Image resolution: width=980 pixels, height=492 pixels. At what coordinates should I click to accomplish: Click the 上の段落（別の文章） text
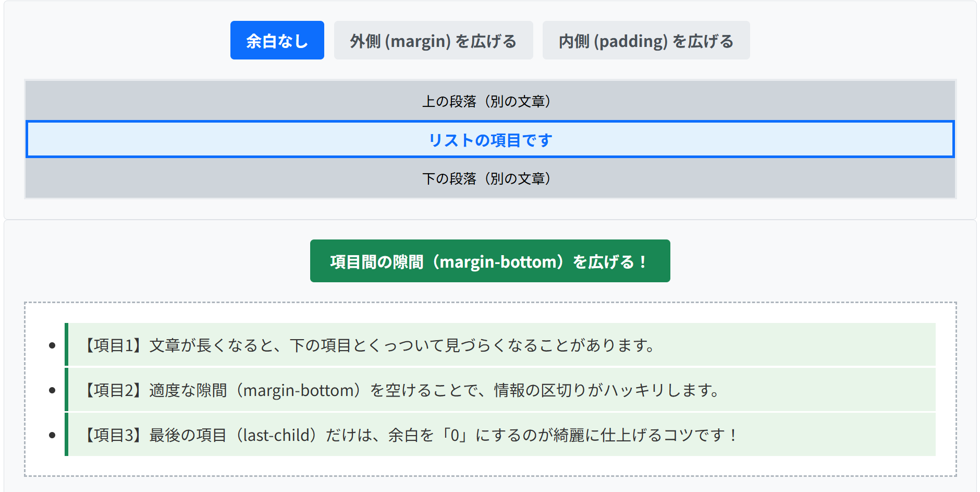[487, 101]
